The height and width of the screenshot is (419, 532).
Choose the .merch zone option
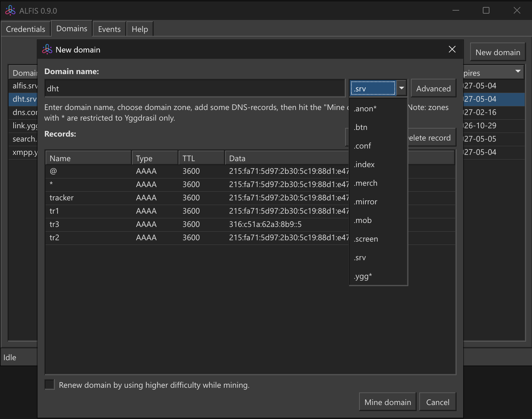pos(378,183)
